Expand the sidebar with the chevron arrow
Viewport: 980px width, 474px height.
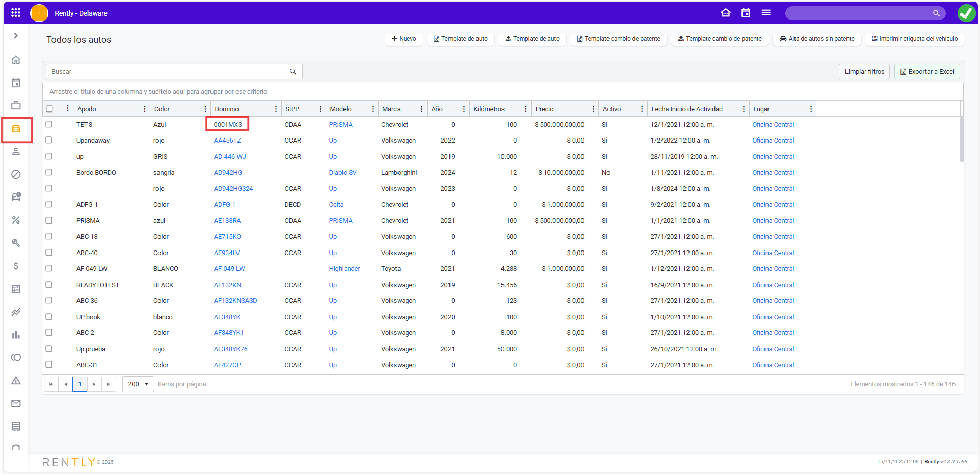(16, 36)
